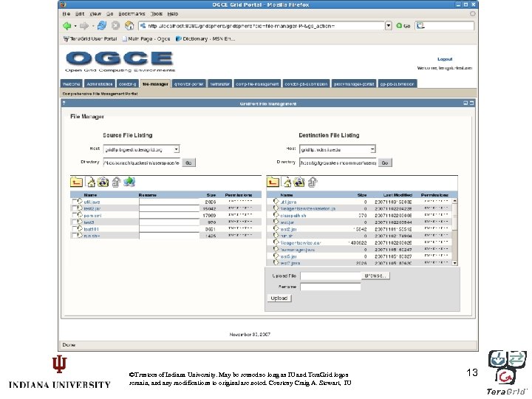Open the File menu

(66, 14)
